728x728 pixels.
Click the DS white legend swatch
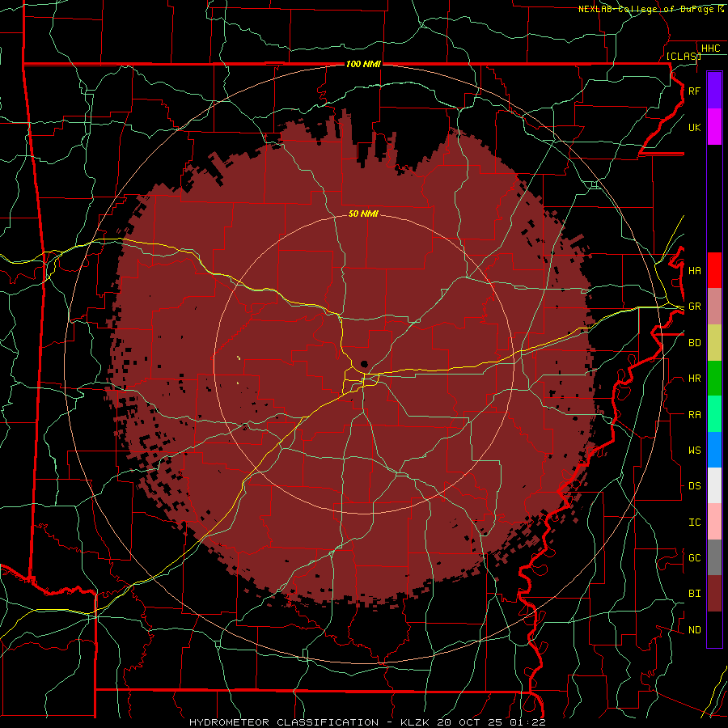[x=714, y=485]
